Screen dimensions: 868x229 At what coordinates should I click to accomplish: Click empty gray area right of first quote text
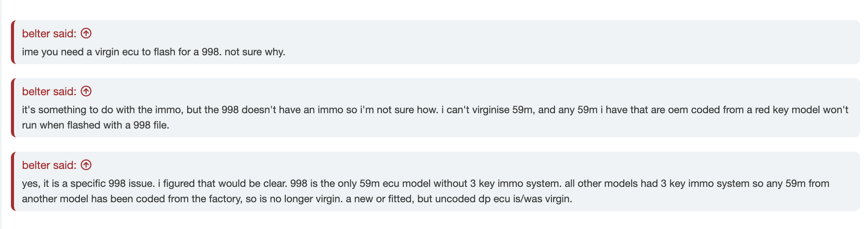point(570,53)
